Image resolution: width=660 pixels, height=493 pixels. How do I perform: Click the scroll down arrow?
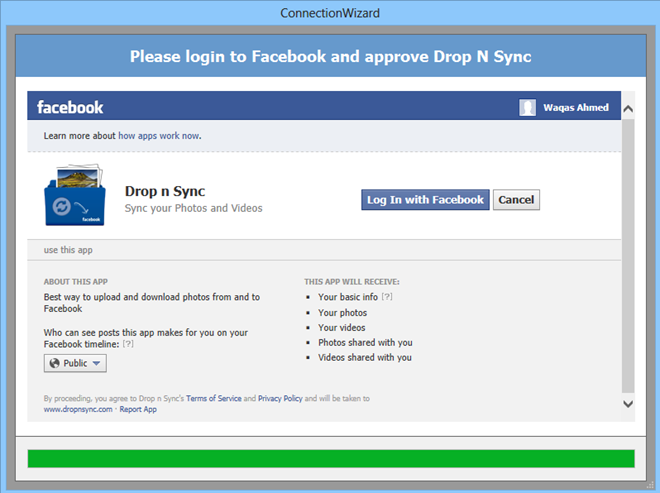[x=628, y=404]
